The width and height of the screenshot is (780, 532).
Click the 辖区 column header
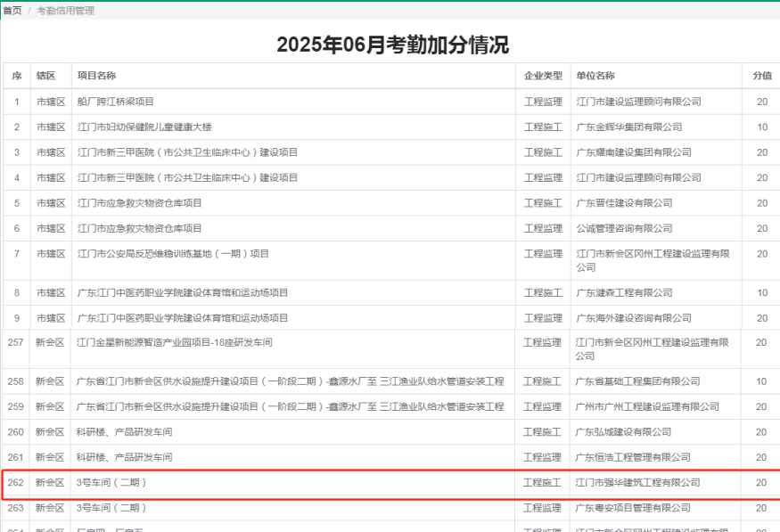click(x=45, y=76)
